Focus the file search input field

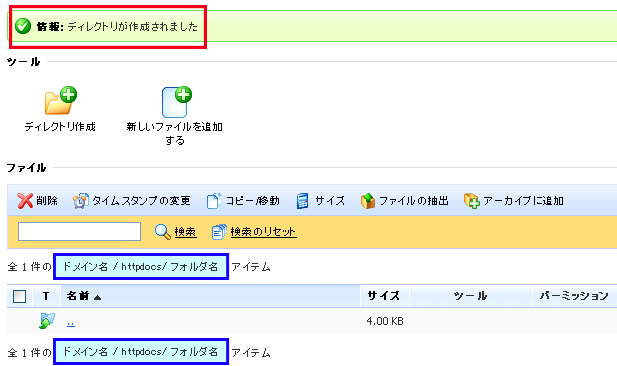pos(79,231)
